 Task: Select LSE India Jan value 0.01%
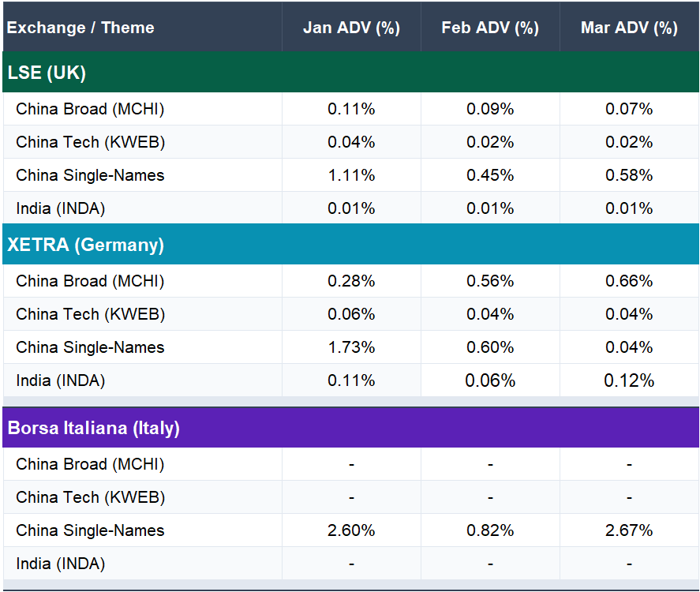click(x=351, y=208)
